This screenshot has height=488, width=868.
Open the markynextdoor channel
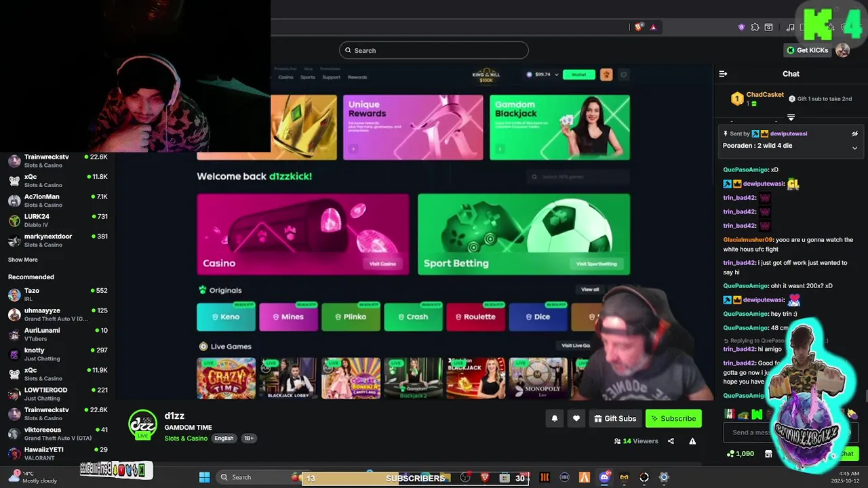tap(58, 240)
